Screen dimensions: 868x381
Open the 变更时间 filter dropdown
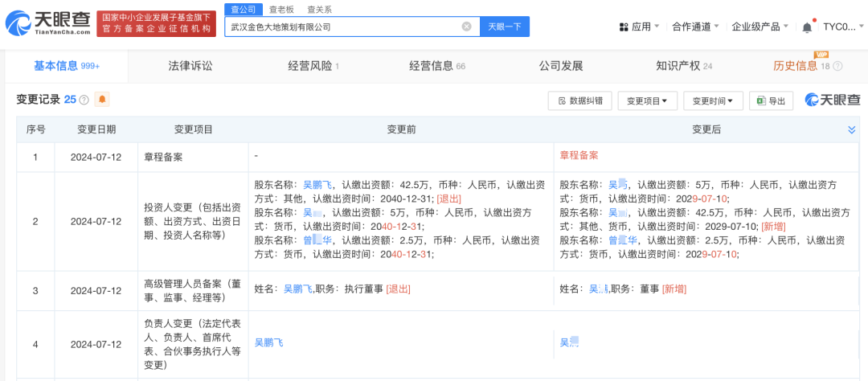coord(713,100)
